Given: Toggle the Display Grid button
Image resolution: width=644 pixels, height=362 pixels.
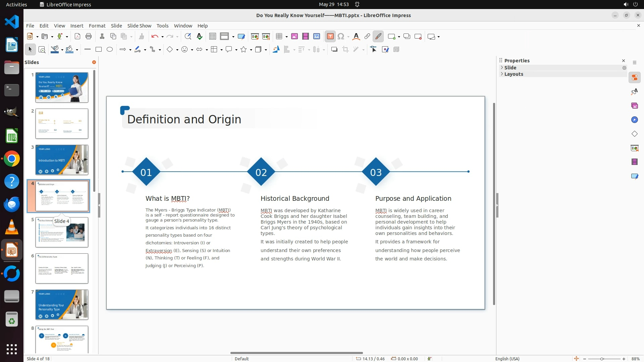Looking at the screenshot, I should (x=212, y=37).
